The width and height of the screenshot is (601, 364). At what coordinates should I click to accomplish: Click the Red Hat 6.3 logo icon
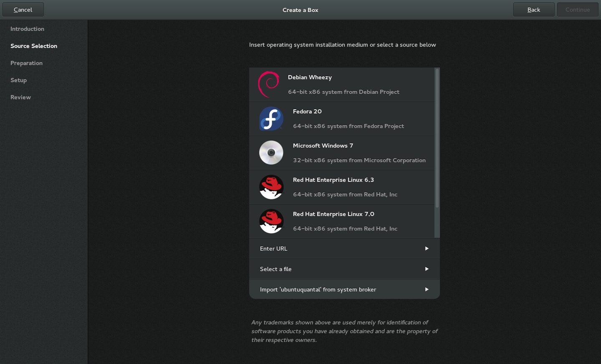click(271, 187)
